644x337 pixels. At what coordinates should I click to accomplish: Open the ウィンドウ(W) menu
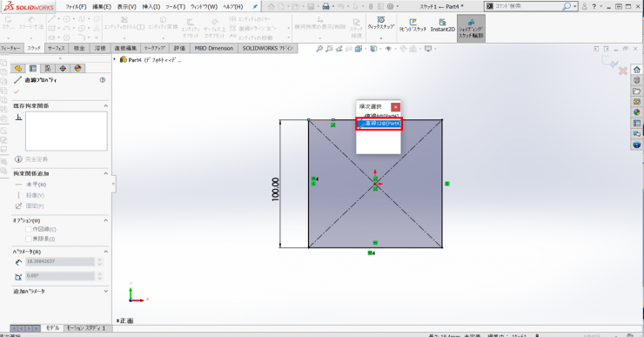204,7
